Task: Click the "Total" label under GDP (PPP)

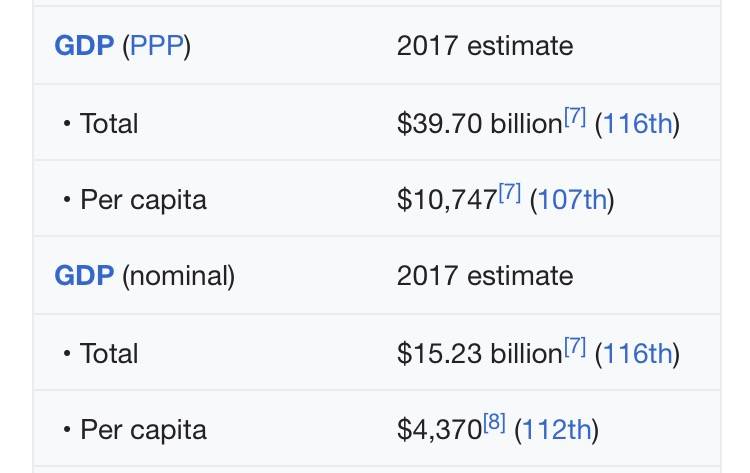Action: tap(109, 124)
